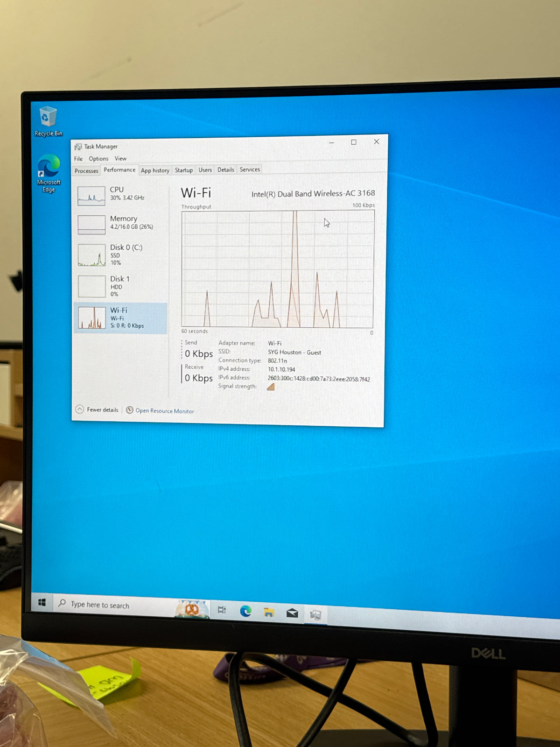Image resolution: width=560 pixels, height=747 pixels.
Task: Switch to the Users tab
Action: [x=205, y=170]
